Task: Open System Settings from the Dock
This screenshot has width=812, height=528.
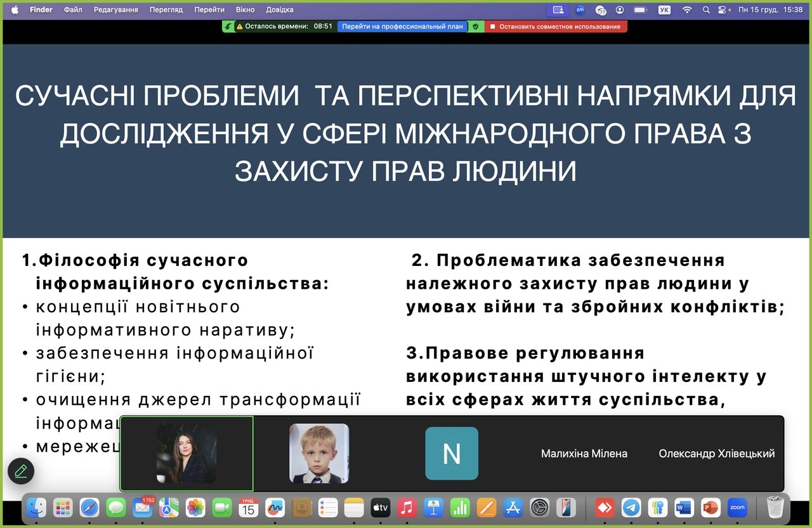Action: pyautogui.click(x=539, y=508)
